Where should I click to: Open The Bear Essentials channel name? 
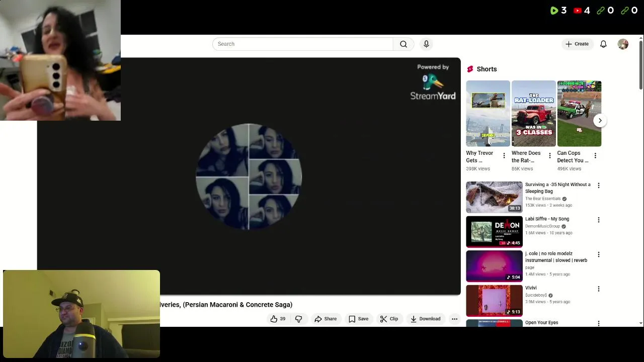point(543,199)
